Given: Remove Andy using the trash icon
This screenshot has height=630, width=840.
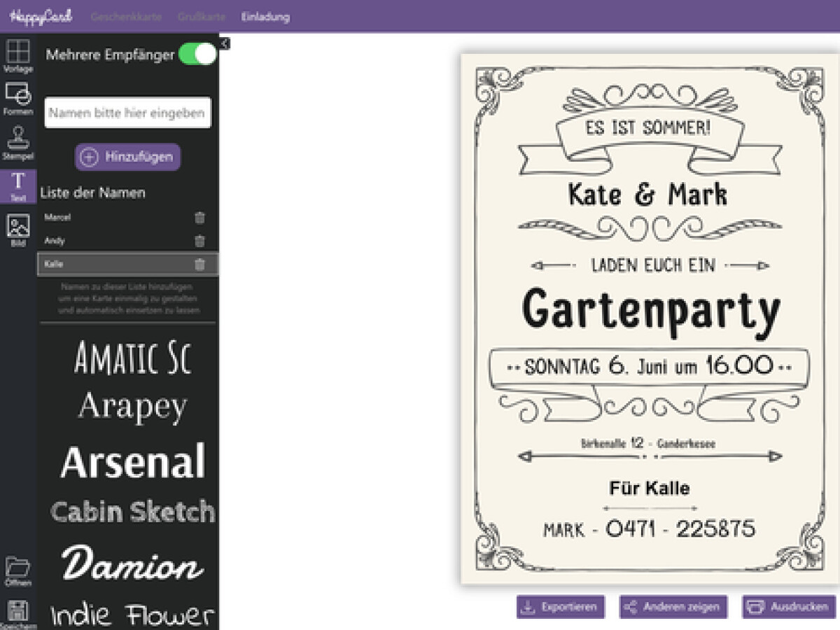Looking at the screenshot, I should pos(199,241).
